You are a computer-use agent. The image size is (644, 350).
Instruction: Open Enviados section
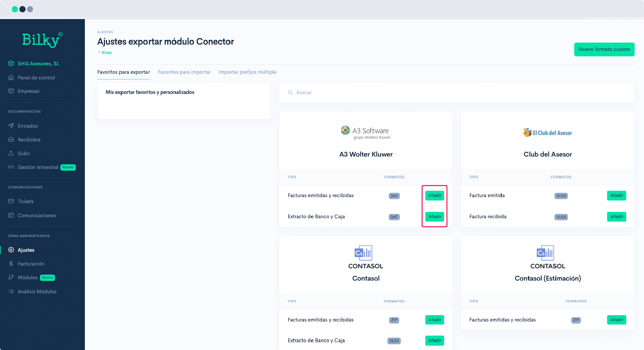[x=28, y=126]
